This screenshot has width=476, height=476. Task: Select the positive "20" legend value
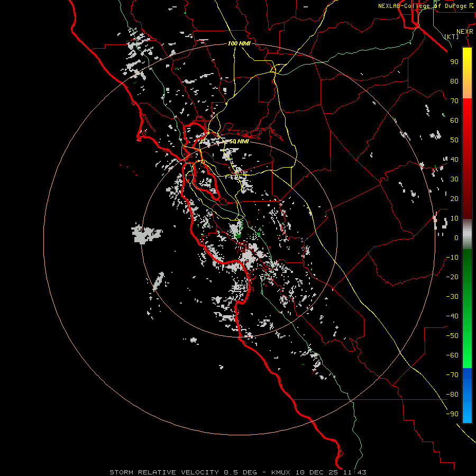454,198
